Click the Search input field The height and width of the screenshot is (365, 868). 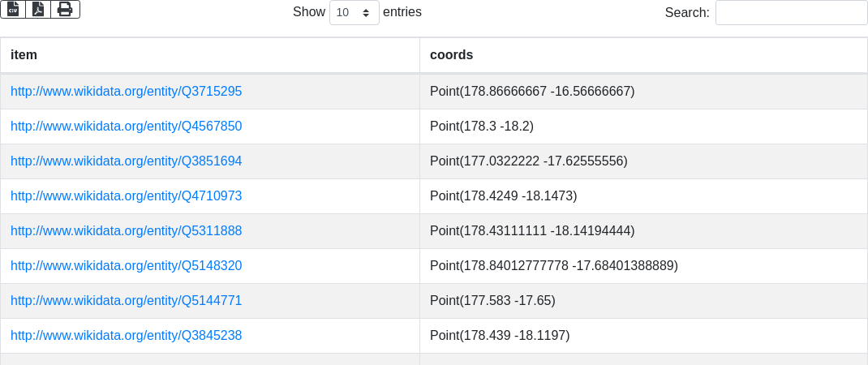(791, 13)
